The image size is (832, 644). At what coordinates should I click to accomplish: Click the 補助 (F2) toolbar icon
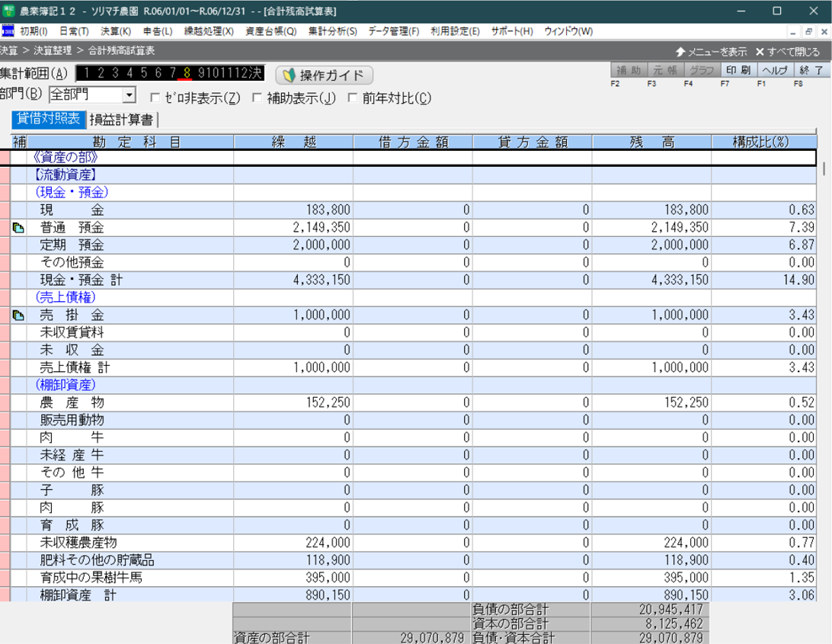[629, 69]
